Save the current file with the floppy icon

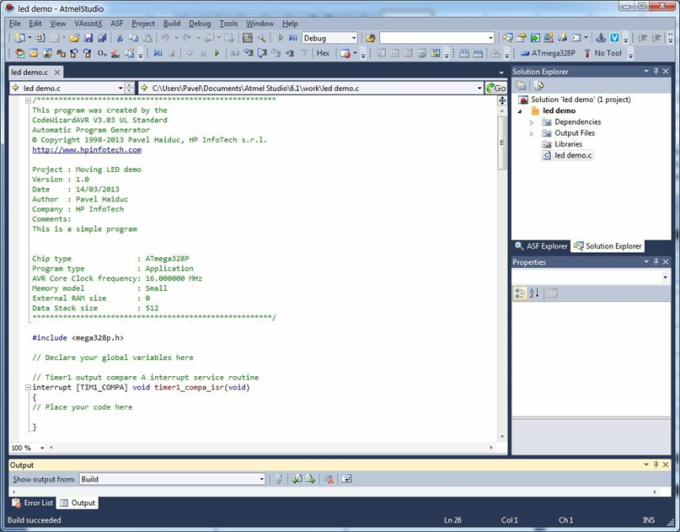pyautogui.click(x=88, y=38)
